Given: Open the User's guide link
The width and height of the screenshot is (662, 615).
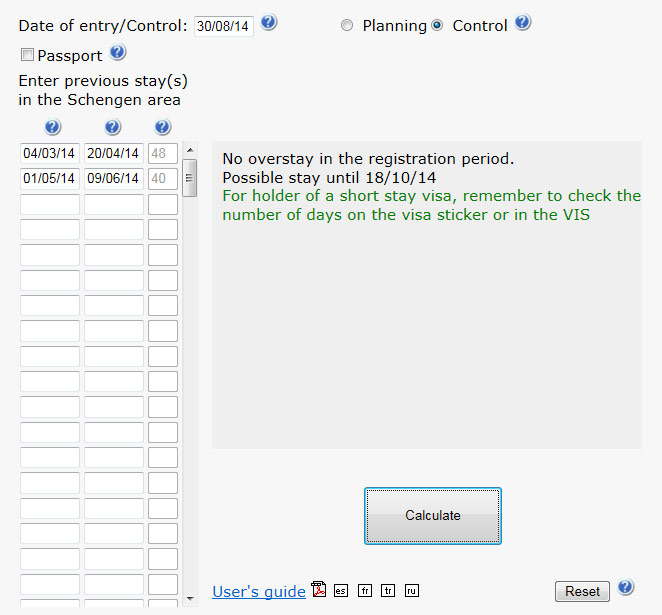Looking at the screenshot, I should 259,592.
